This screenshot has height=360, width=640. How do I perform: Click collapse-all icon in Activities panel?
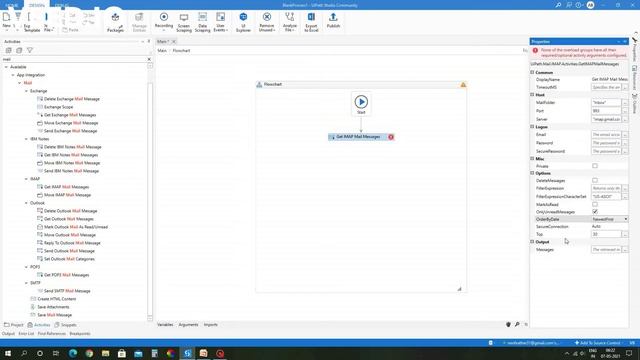pos(19,50)
